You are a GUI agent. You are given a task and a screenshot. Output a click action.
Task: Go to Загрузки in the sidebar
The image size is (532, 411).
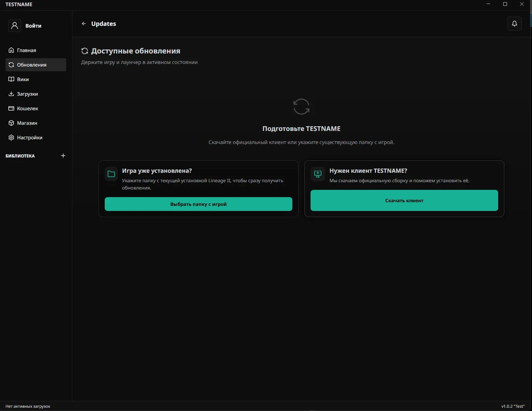pos(36,94)
